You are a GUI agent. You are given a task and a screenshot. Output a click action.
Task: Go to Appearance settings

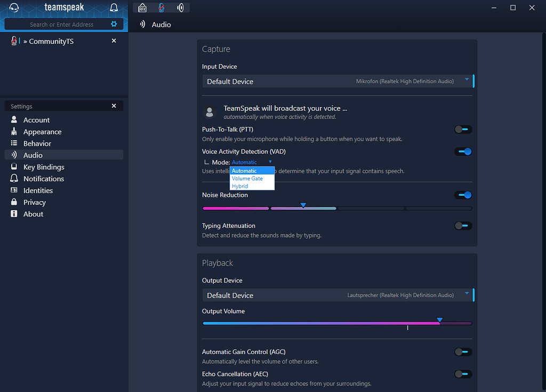click(42, 132)
